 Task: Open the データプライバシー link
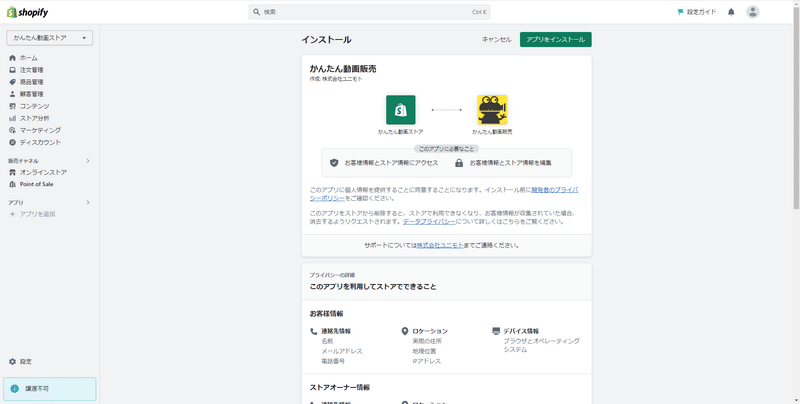pyautogui.click(x=429, y=222)
